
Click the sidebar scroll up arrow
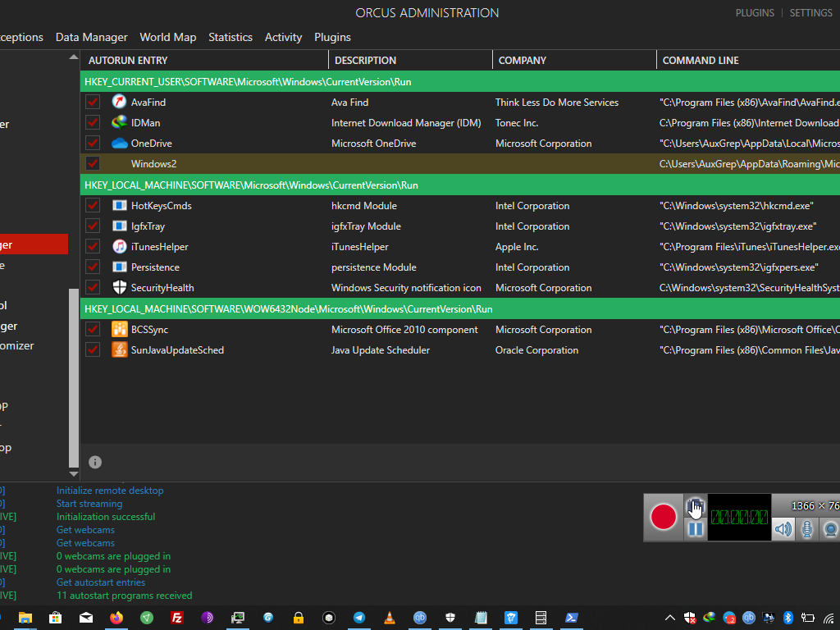pos(73,57)
